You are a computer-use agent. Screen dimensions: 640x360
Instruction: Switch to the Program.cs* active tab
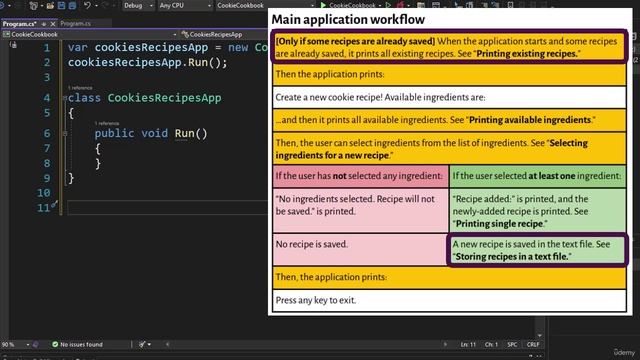[19, 24]
